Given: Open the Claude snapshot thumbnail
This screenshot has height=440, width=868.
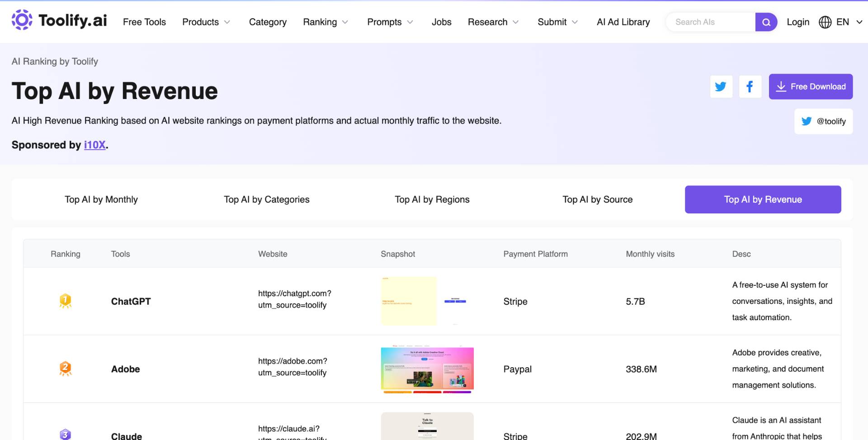Looking at the screenshot, I should (x=427, y=426).
